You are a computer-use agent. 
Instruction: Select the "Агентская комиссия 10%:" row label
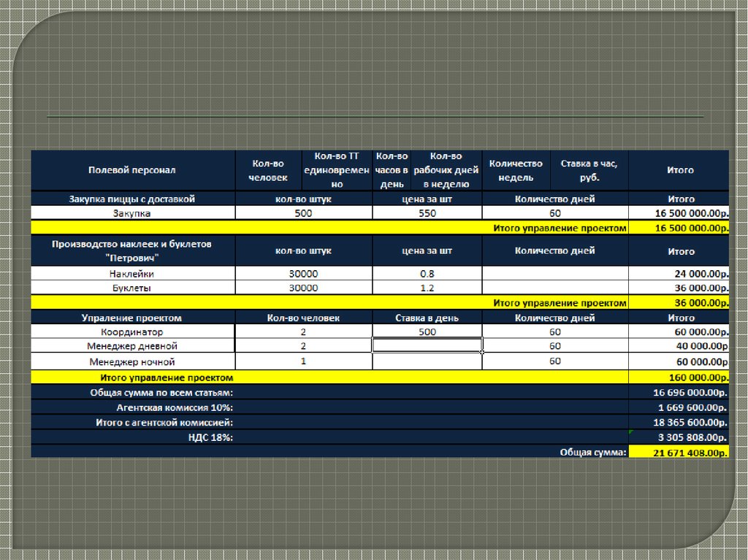pyautogui.click(x=175, y=407)
